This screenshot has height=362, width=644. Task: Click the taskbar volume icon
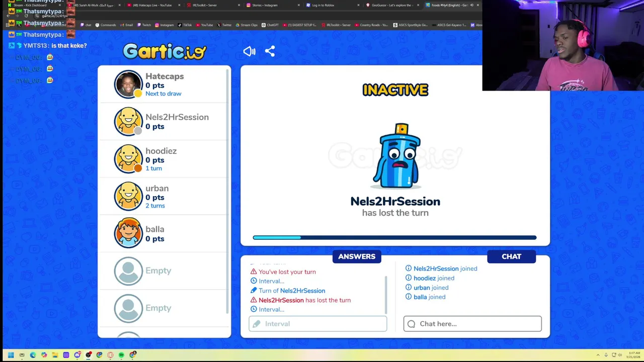(620, 355)
